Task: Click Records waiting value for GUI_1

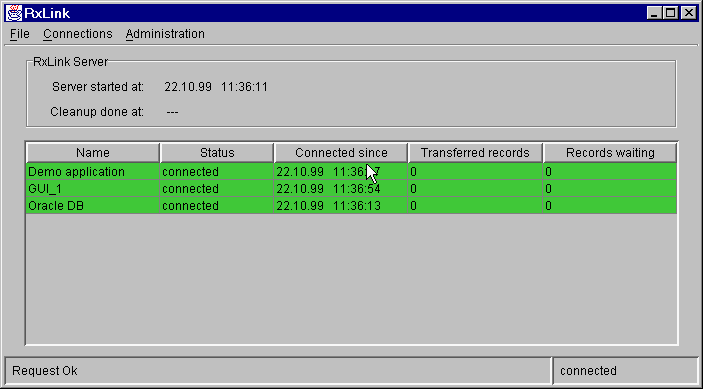Action: (x=610, y=189)
